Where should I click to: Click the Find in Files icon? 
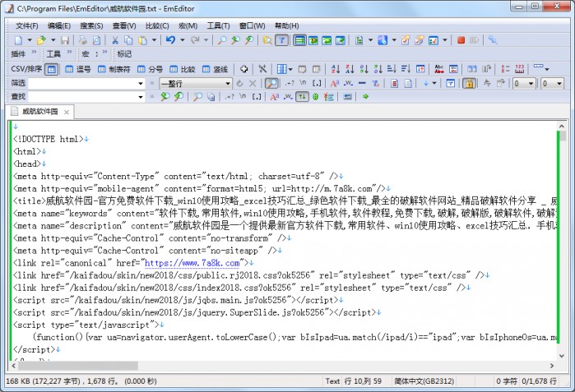pyautogui.click(x=267, y=40)
